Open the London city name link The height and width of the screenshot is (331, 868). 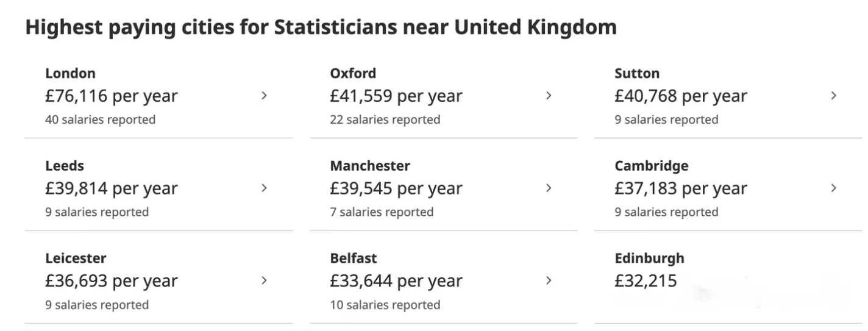coord(70,74)
